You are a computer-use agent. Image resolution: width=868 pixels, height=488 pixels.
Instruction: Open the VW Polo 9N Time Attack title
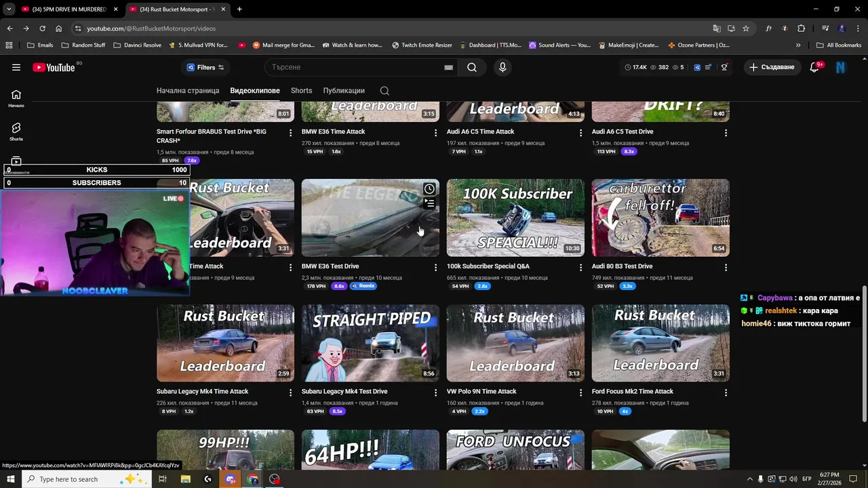(x=481, y=392)
